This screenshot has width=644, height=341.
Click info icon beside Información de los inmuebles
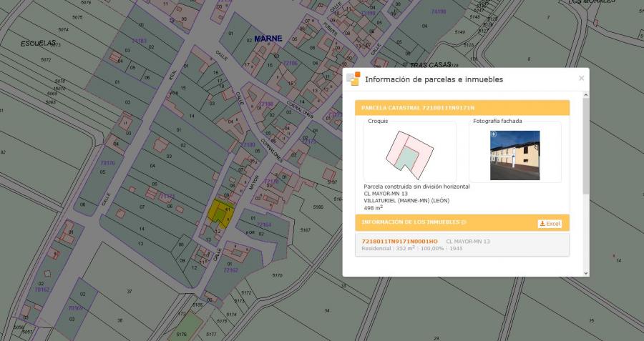pos(464,222)
